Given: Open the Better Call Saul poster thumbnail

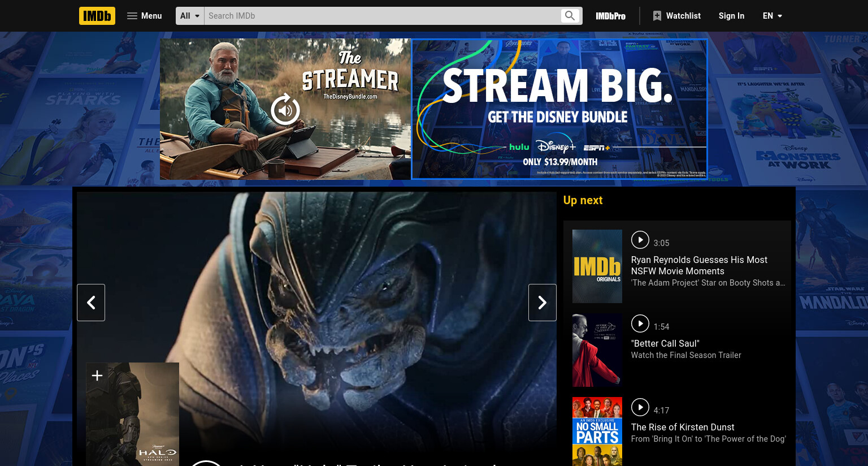Looking at the screenshot, I should tap(597, 350).
